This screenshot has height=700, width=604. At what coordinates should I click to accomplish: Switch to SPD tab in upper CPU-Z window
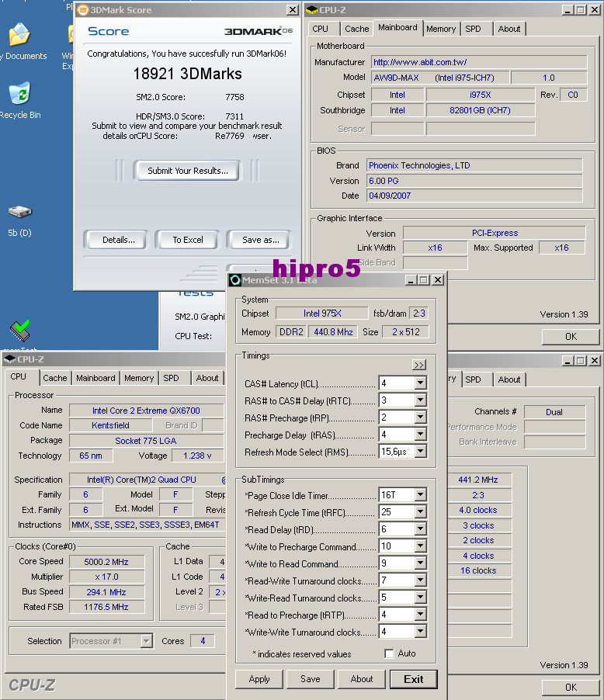coord(476,29)
